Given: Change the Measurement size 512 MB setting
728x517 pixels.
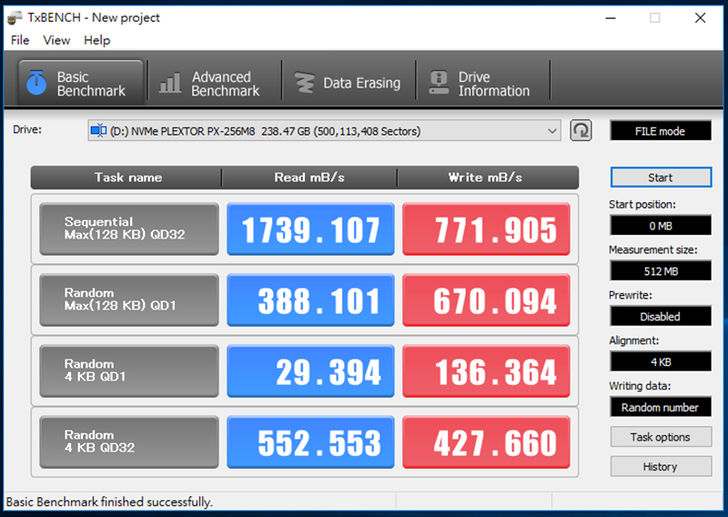Looking at the screenshot, I should click(x=660, y=271).
